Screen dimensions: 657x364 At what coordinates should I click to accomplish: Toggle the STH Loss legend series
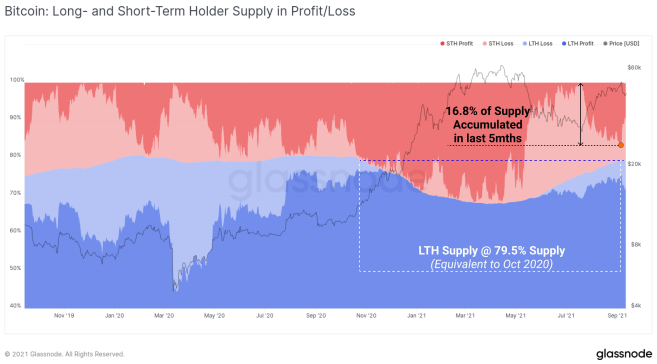coord(498,44)
